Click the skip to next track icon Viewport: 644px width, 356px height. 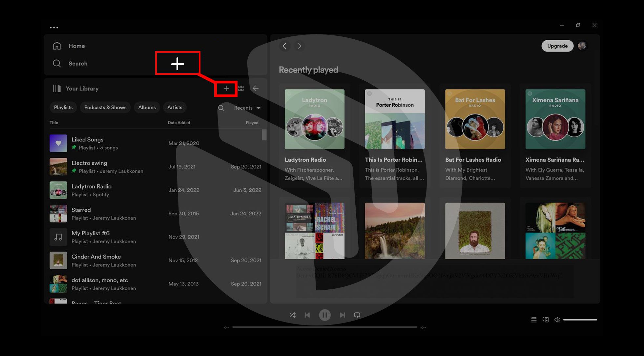(342, 314)
